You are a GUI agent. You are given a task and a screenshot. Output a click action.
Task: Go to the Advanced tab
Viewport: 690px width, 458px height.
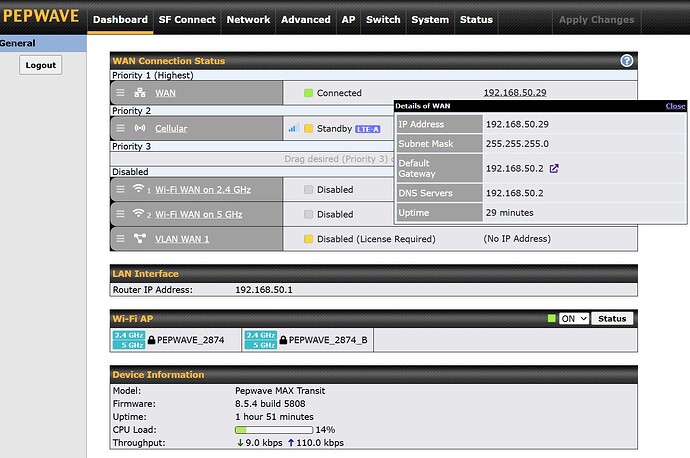tap(306, 20)
